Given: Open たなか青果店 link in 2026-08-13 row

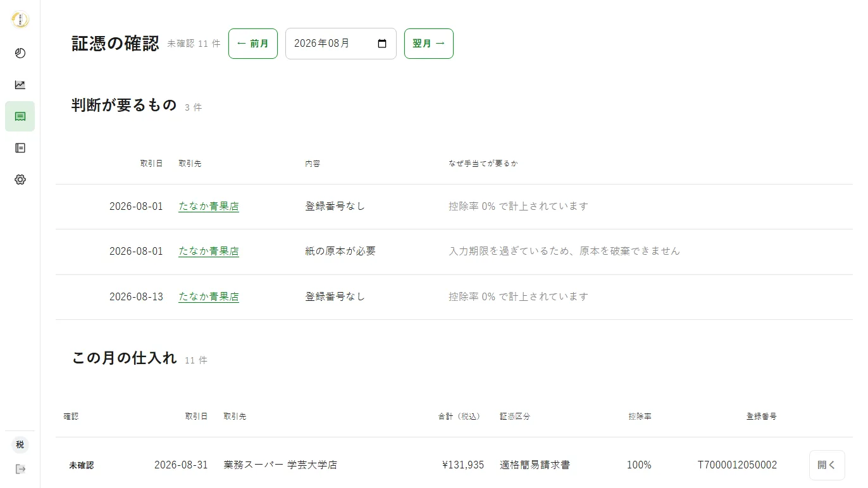Looking at the screenshot, I should [209, 296].
